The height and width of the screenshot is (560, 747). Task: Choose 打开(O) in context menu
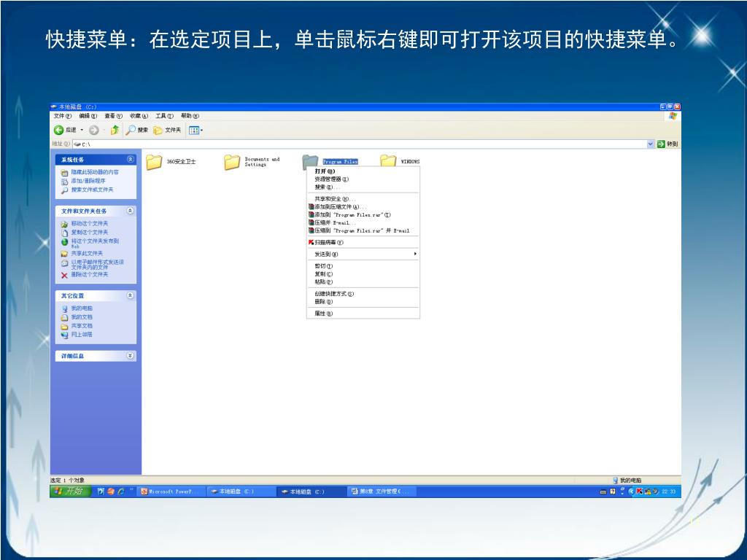[x=363, y=171]
